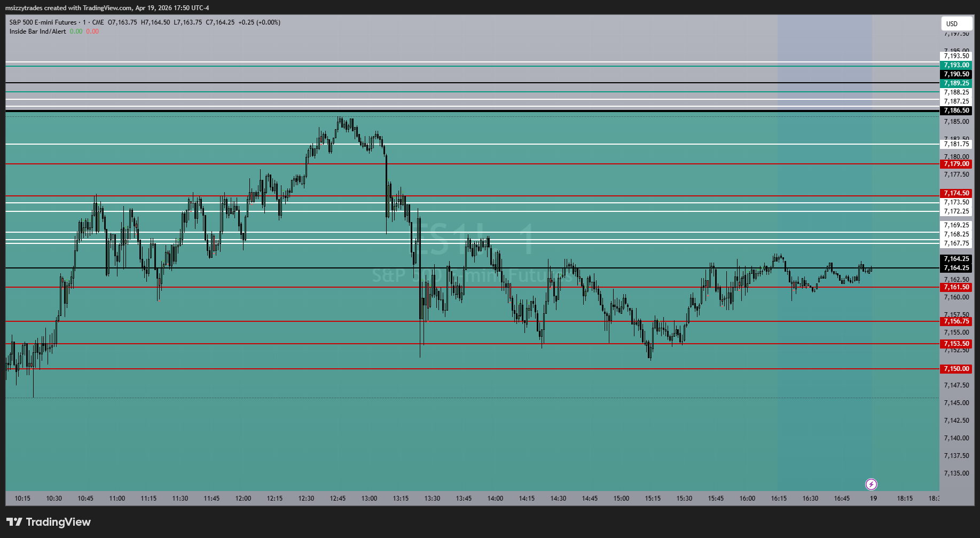Click the 10:15 time axis label
The image size is (980, 538).
click(x=22, y=499)
